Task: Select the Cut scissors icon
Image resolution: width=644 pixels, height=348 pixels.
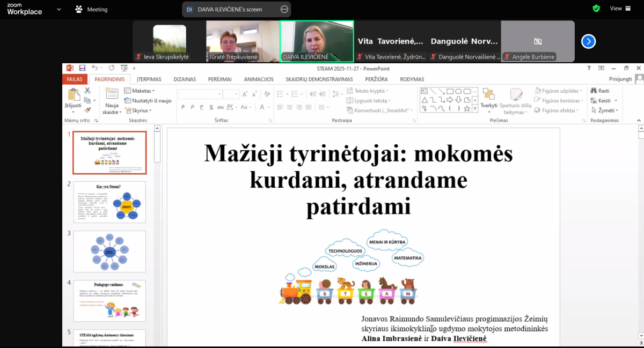Action: [87, 91]
